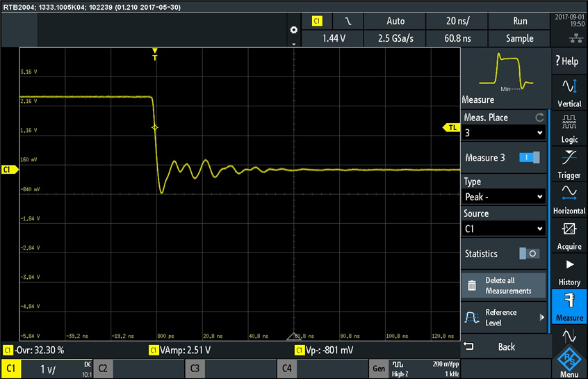Click the date and time display

569,20
